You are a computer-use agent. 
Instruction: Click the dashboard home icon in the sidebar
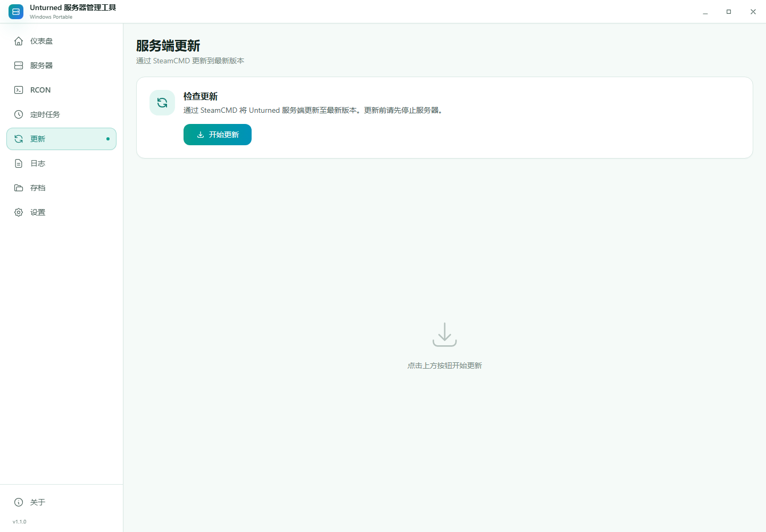(19, 41)
